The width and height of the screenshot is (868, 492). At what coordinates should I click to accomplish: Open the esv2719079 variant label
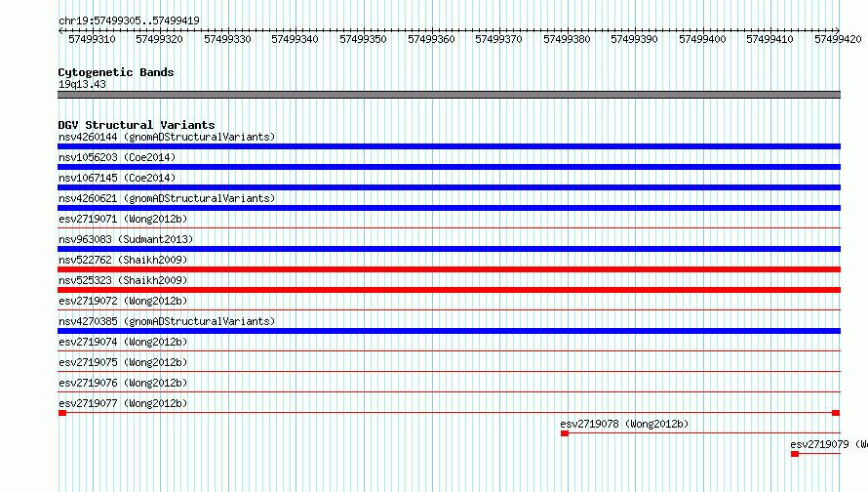point(829,444)
